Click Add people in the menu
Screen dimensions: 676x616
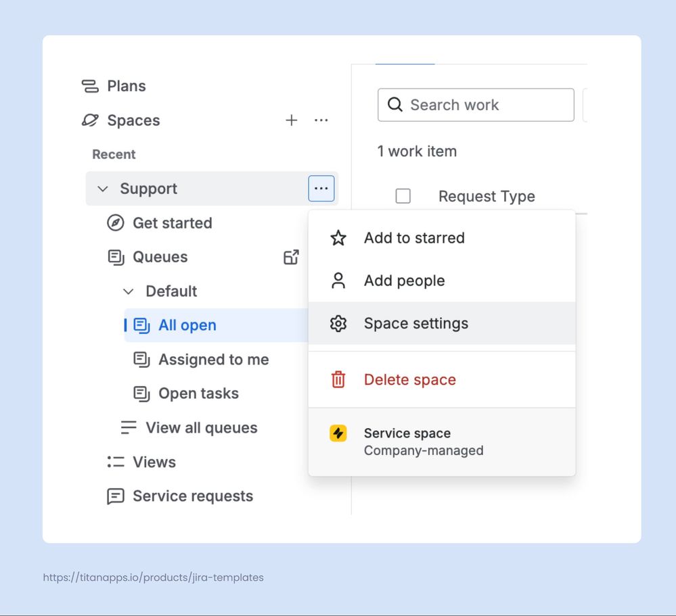404,280
